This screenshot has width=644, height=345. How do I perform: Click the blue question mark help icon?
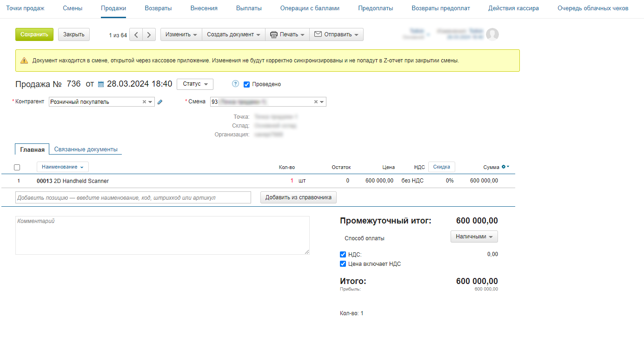pos(235,84)
